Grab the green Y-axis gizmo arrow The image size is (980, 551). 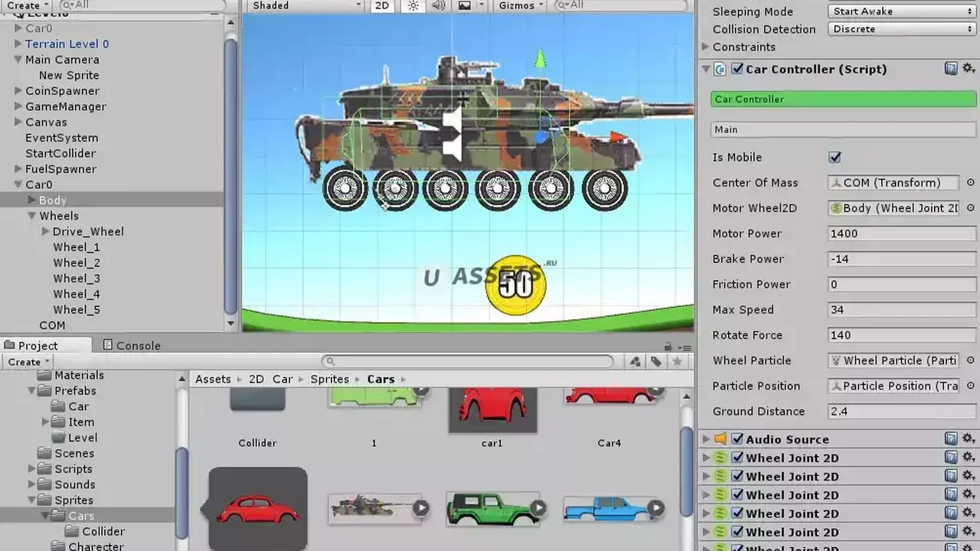[x=541, y=59]
